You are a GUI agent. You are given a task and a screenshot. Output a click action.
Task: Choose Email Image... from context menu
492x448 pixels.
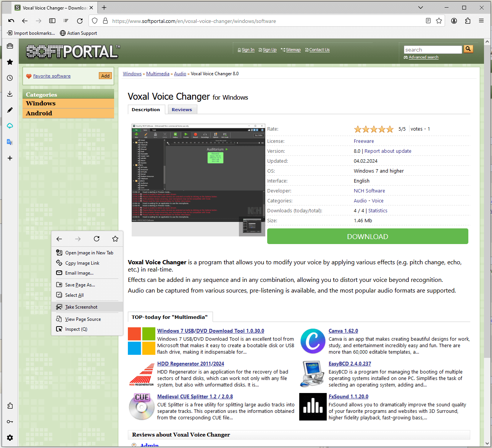click(x=87, y=273)
